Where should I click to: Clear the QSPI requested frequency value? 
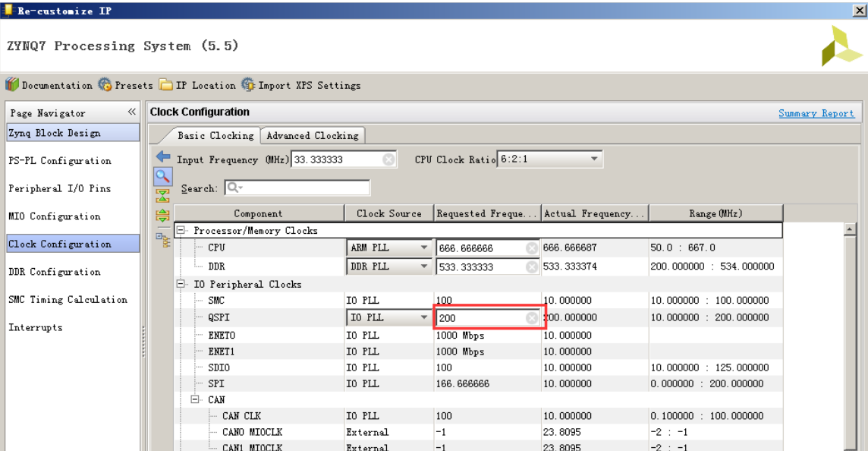click(531, 318)
